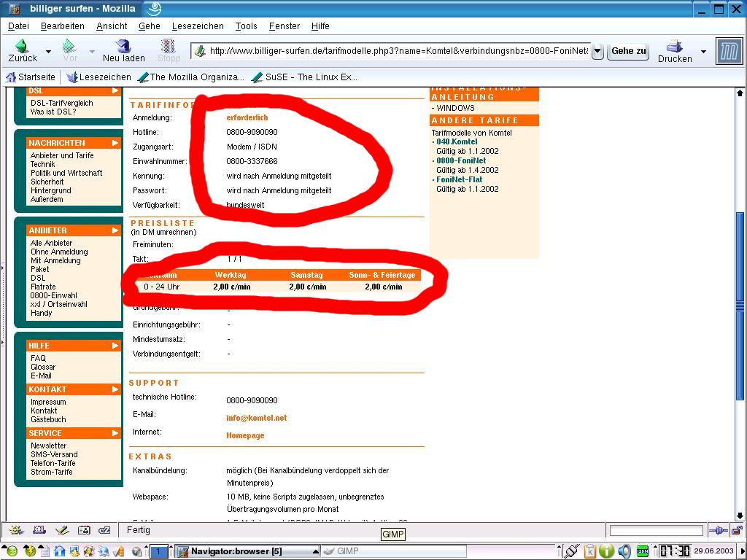Open the 040.Komtel tariff link

[x=457, y=141]
